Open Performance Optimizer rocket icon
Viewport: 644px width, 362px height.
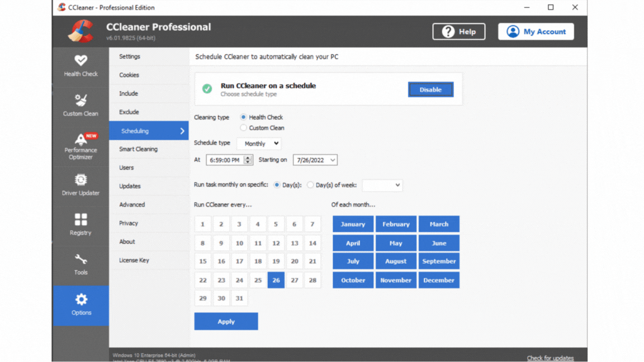(x=81, y=139)
